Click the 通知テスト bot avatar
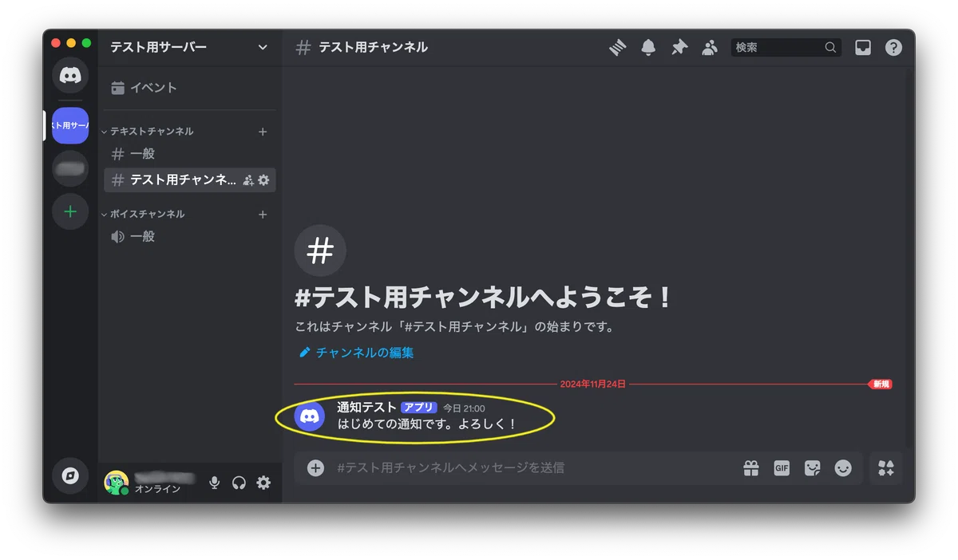958x560 pixels. coord(310,416)
